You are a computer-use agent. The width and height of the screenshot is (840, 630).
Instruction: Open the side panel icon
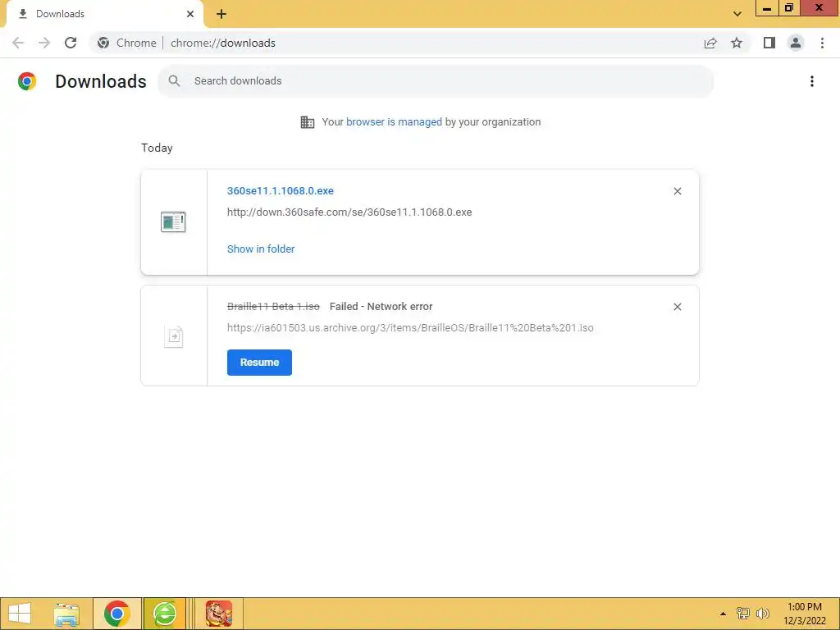tap(769, 43)
